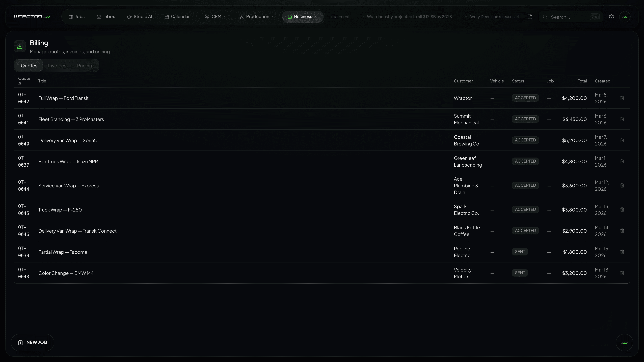Open the Business dropdown
Viewport: 644px width, 362px height.
click(x=303, y=16)
